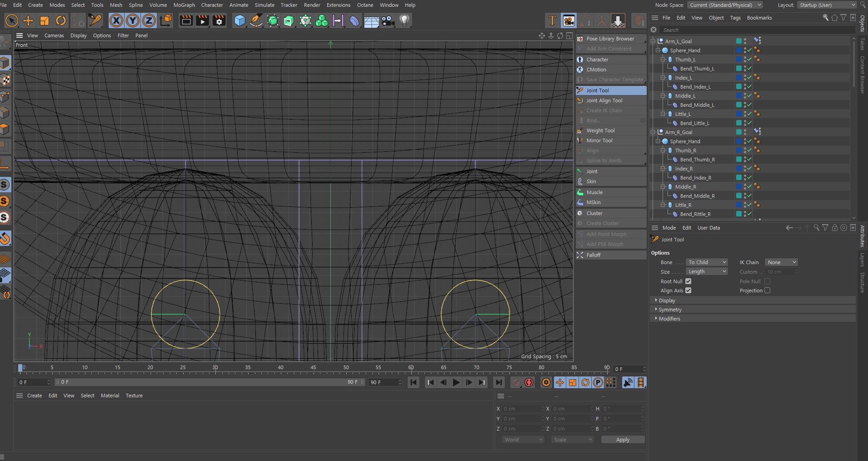Expand the Symmetry section

tap(670, 310)
